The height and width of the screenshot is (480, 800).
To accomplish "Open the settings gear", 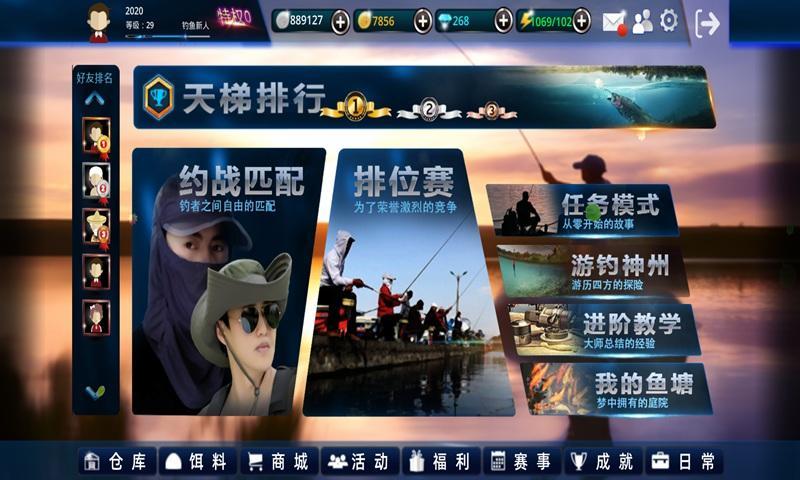I will (x=669, y=21).
